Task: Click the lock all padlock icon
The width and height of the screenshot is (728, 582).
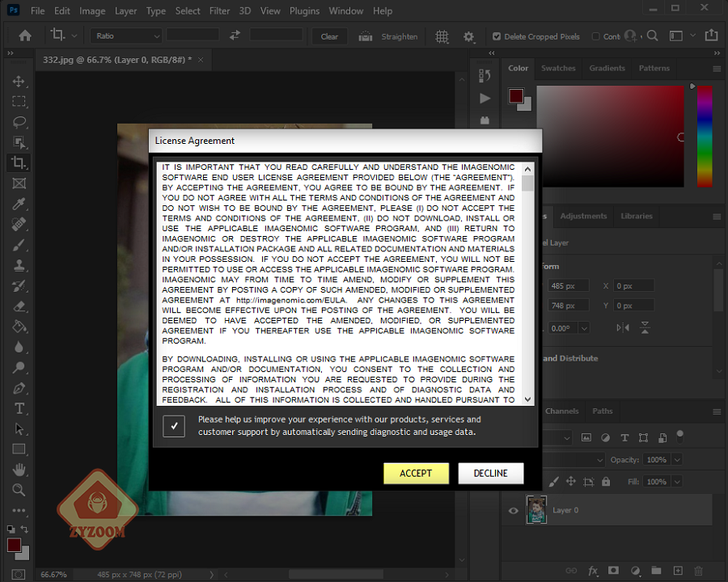Action: pyautogui.click(x=606, y=481)
